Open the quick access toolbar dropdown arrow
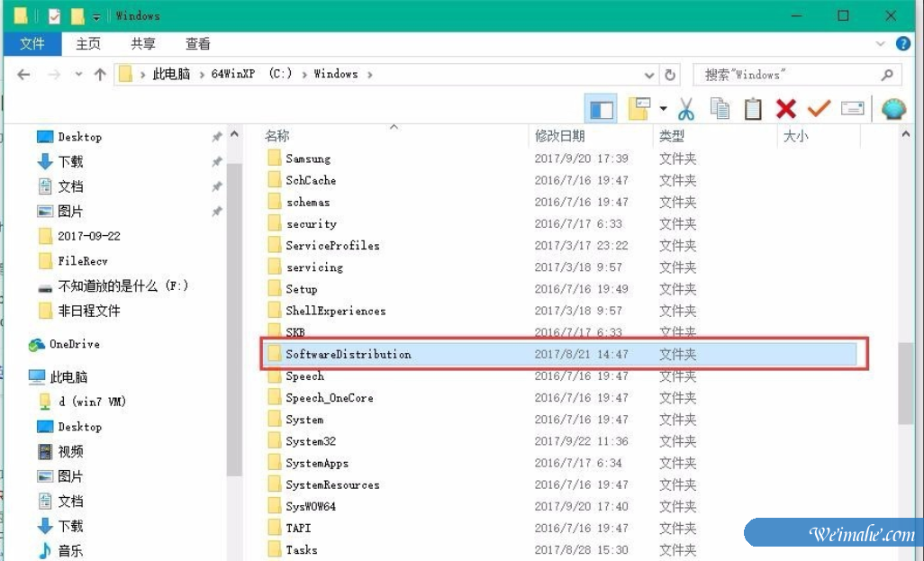The image size is (924, 561). [96, 15]
